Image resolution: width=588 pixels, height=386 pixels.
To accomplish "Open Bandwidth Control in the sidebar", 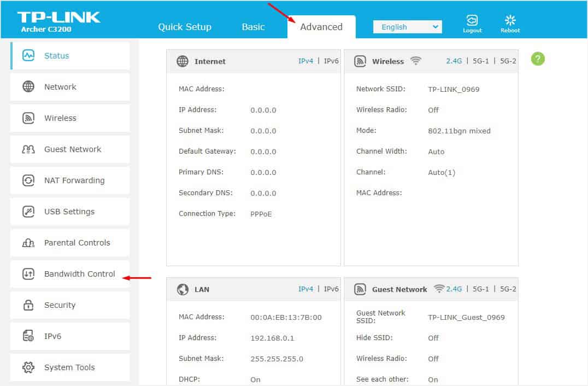I will pyautogui.click(x=70, y=274).
